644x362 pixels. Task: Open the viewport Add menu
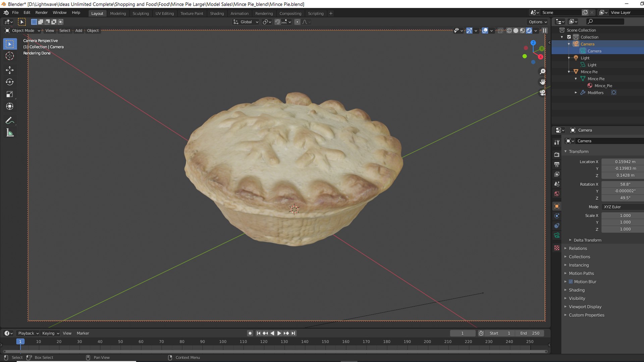click(78, 31)
